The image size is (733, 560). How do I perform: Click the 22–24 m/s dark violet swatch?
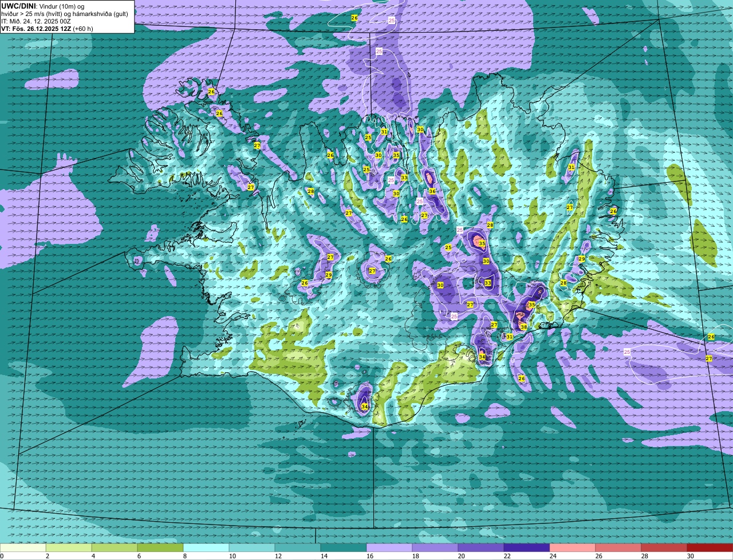[527, 548]
